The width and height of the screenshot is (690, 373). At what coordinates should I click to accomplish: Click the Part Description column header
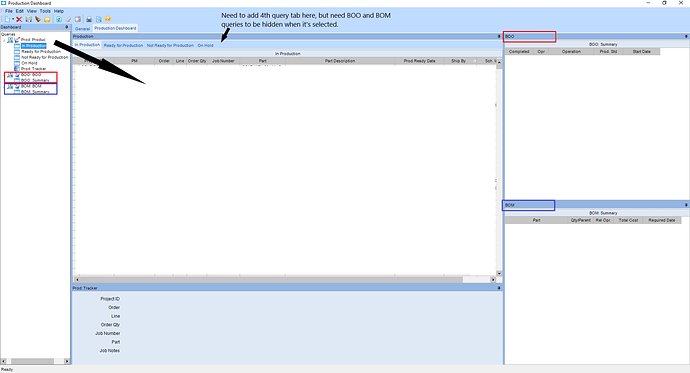pos(340,61)
